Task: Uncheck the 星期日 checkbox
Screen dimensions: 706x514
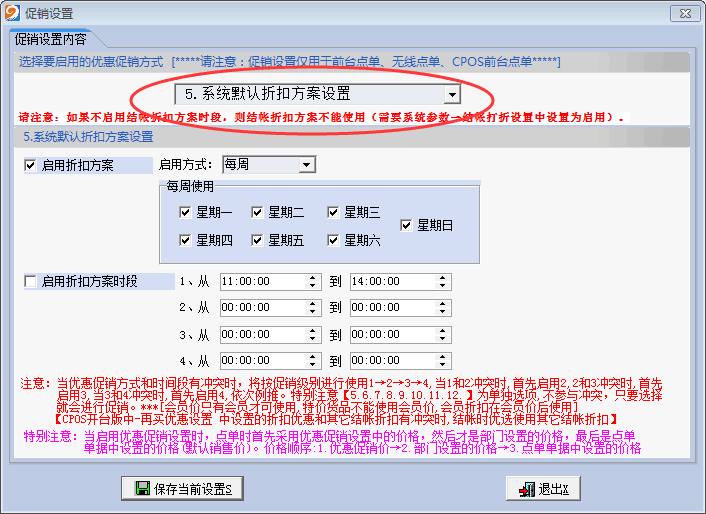Action: (406, 225)
